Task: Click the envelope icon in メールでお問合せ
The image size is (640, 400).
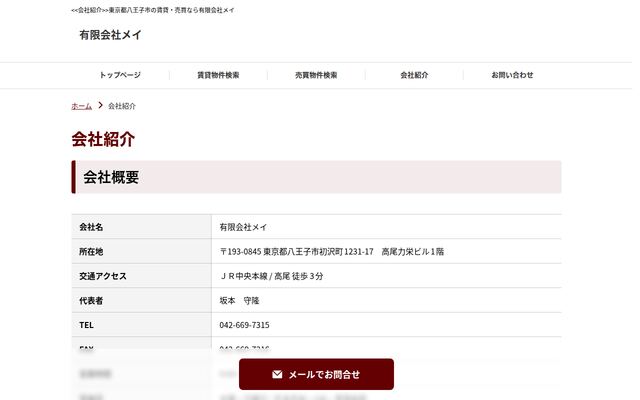Action: 277,374
